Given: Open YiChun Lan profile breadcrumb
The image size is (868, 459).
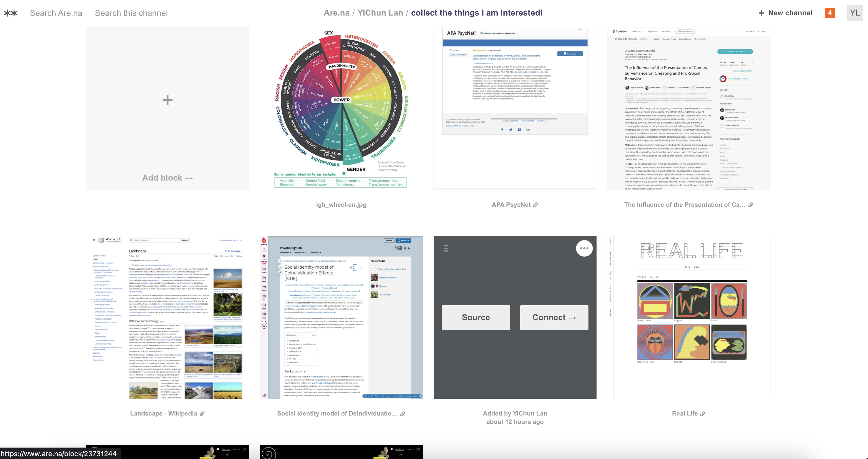Looking at the screenshot, I should pyautogui.click(x=380, y=13).
